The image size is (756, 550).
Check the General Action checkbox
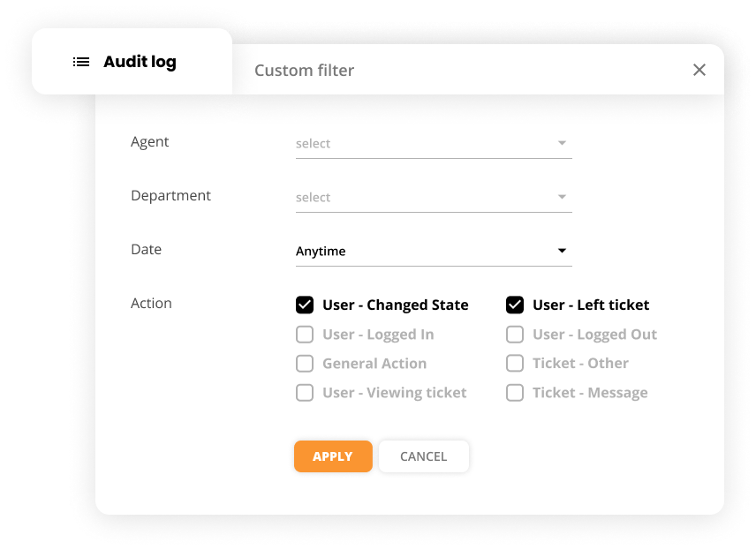[x=305, y=363]
